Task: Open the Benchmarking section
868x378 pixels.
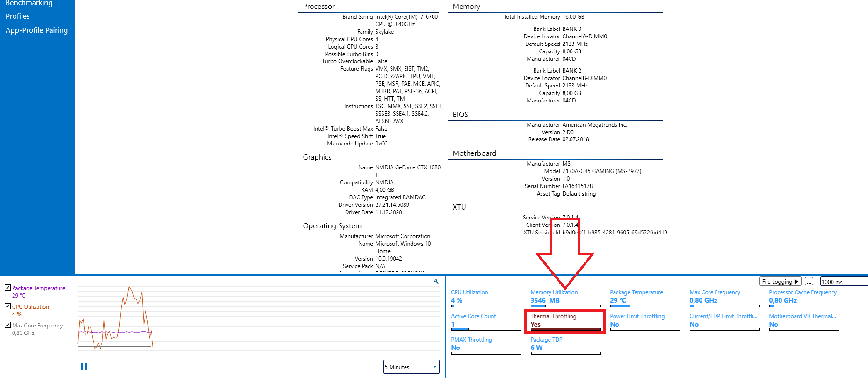Action: pos(29,3)
